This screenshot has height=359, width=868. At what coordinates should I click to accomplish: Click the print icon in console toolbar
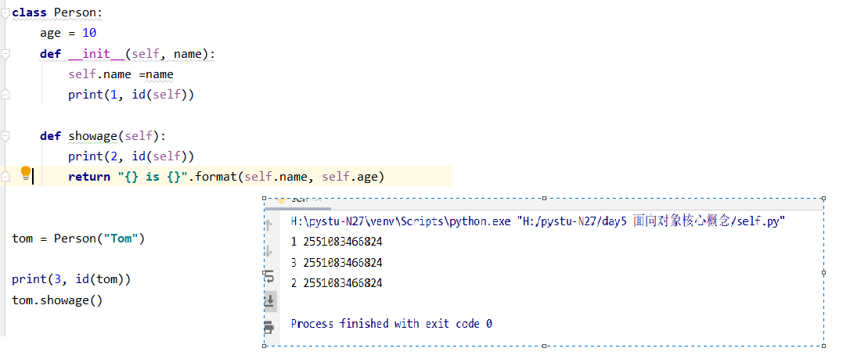pos(269,326)
